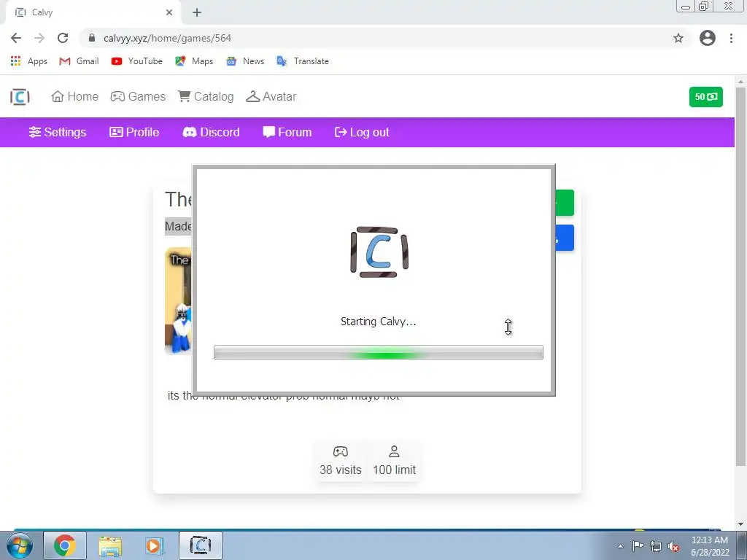
Task: Click Log out
Action: [362, 133]
